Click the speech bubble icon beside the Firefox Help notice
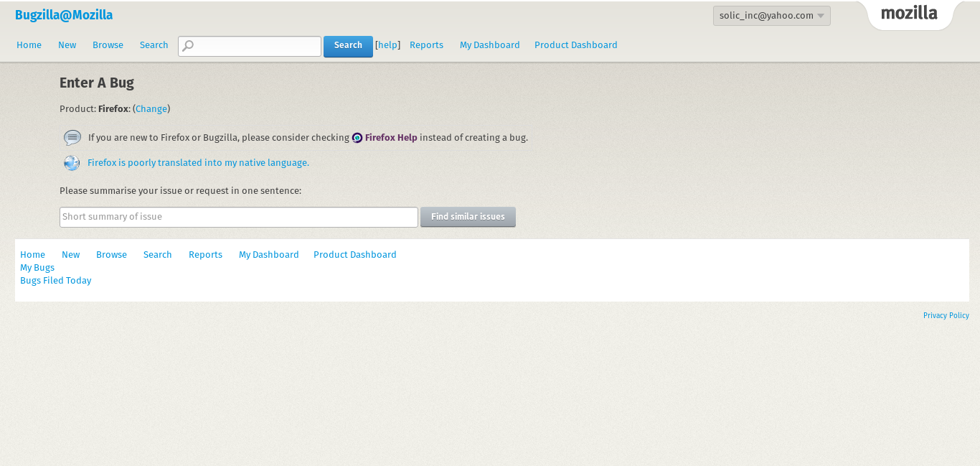 tap(72, 137)
